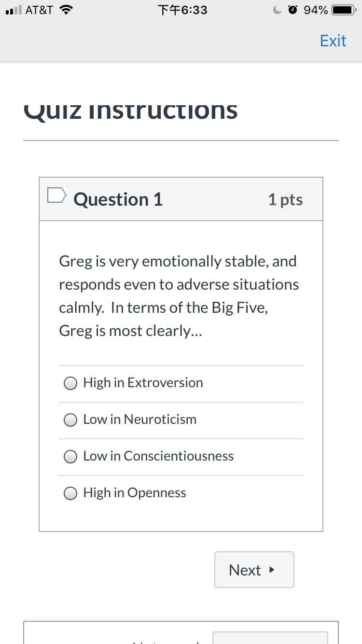Select the High in Openness radio button
The image size is (362, 644).
click(x=70, y=493)
